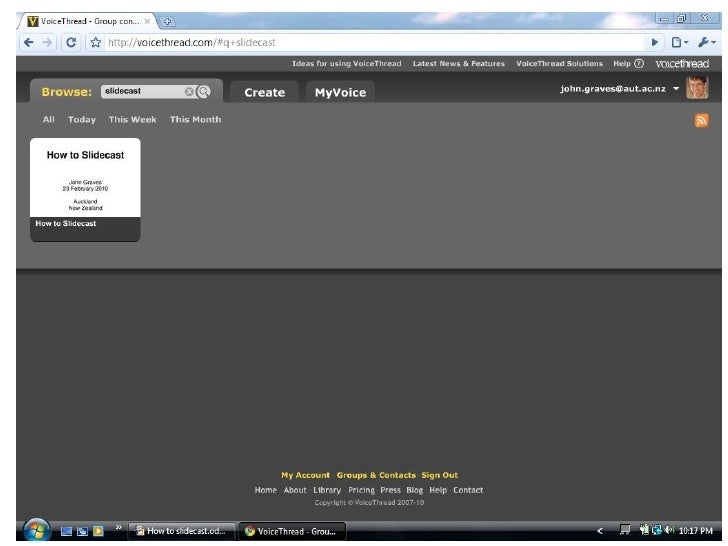Open the footer Pricing link
The height and width of the screenshot is (546, 728).
point(361,490)
